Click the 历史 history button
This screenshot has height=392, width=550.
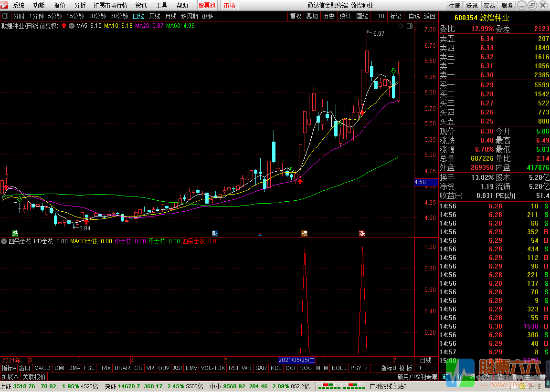[328, 16]
